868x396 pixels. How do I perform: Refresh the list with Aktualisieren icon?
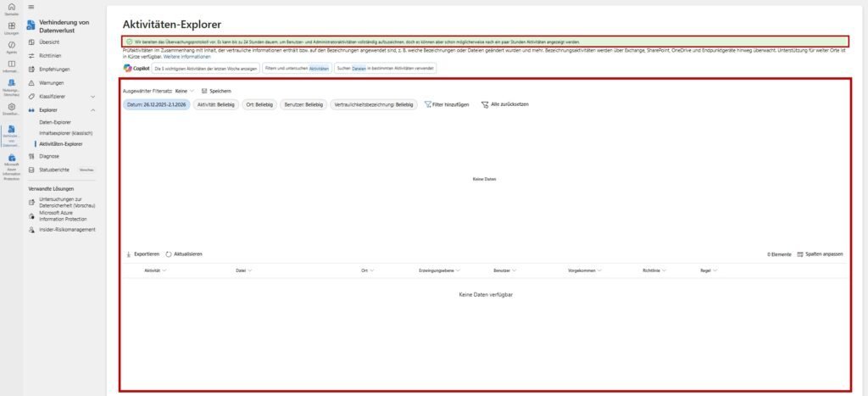(169, 254)
